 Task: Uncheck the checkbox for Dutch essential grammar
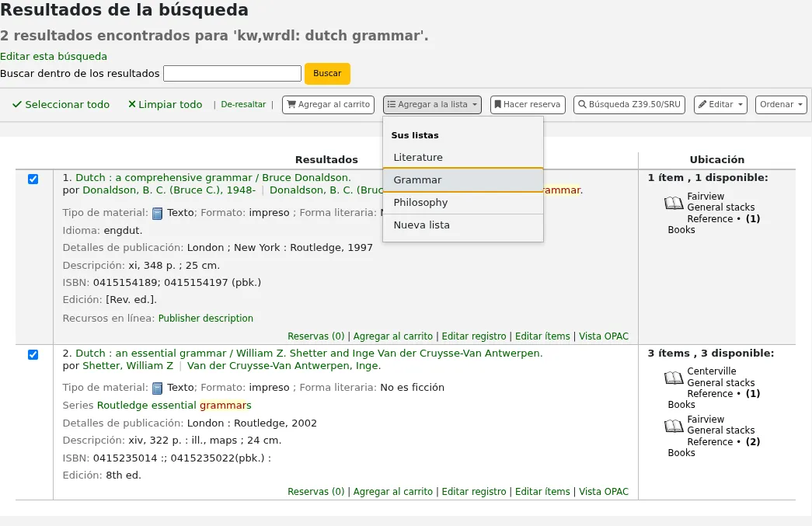pyautogui.click(x=33, y=354)
